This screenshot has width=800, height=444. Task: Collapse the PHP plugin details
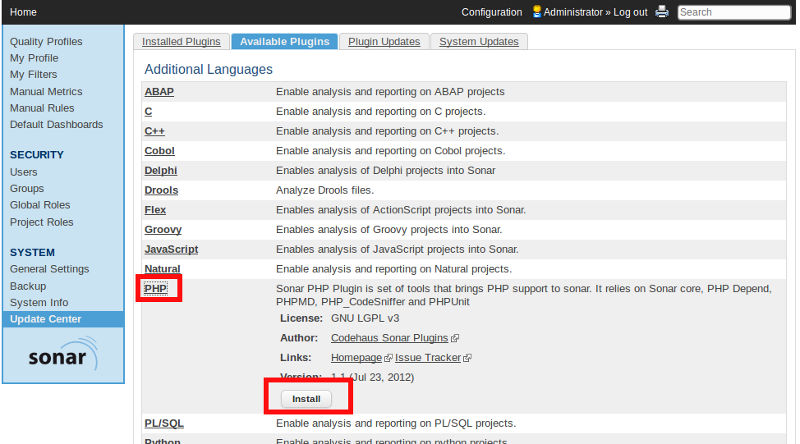(156, 289)
